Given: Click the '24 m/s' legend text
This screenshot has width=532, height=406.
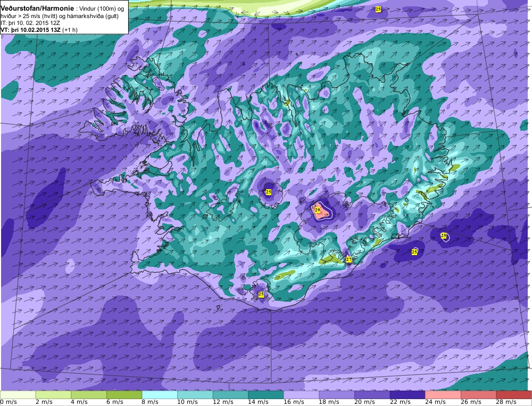Looking at the screenshot, I should click(x=436, y=402).
